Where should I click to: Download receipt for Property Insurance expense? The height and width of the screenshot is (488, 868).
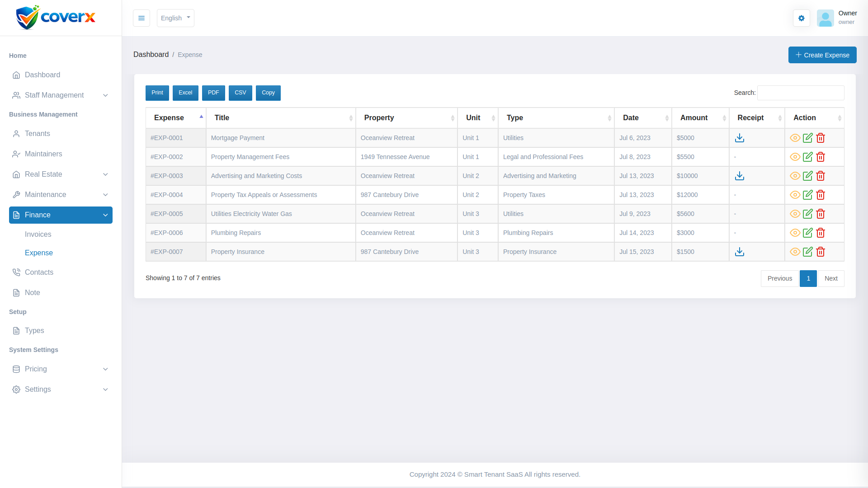(x=740, y=252)
